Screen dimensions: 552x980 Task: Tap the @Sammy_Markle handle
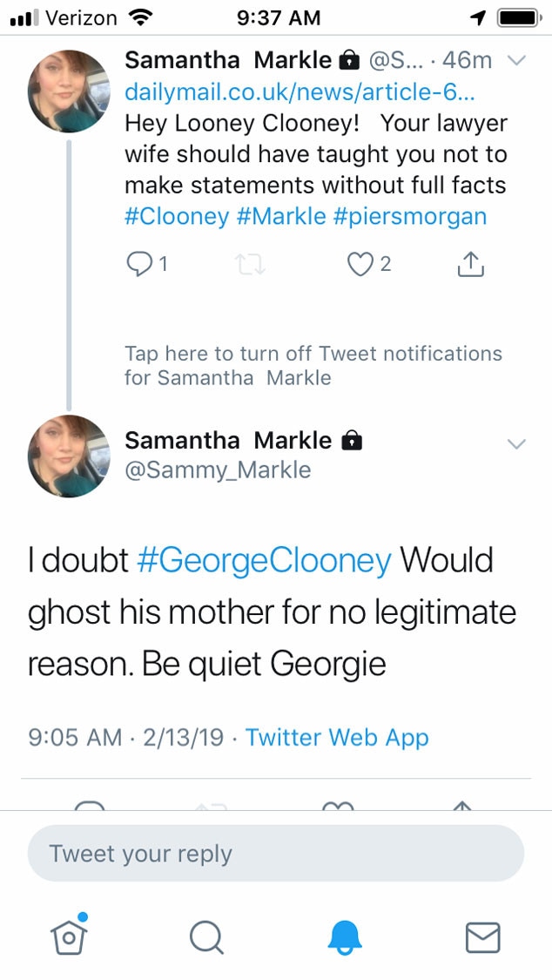pyautogui.click(x=218, y=470)
